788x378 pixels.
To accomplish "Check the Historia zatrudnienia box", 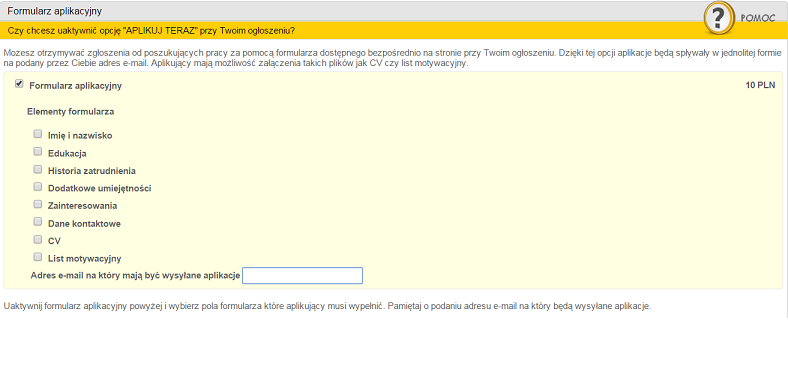I will click(37, 169).
